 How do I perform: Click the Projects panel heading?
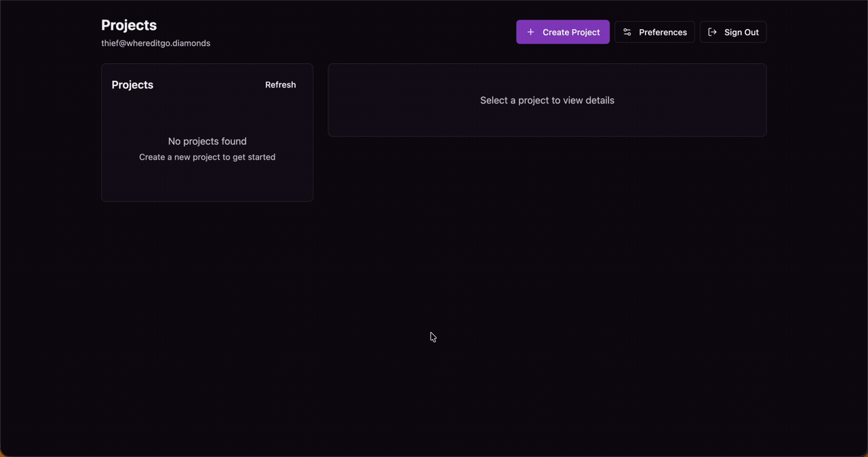[132, 84]
